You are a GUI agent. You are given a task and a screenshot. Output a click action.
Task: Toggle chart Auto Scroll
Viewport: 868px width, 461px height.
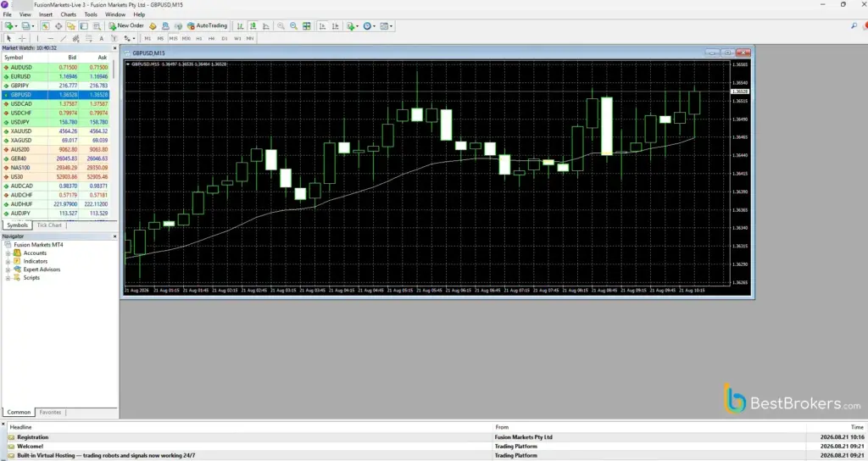[x=323, y=26]
